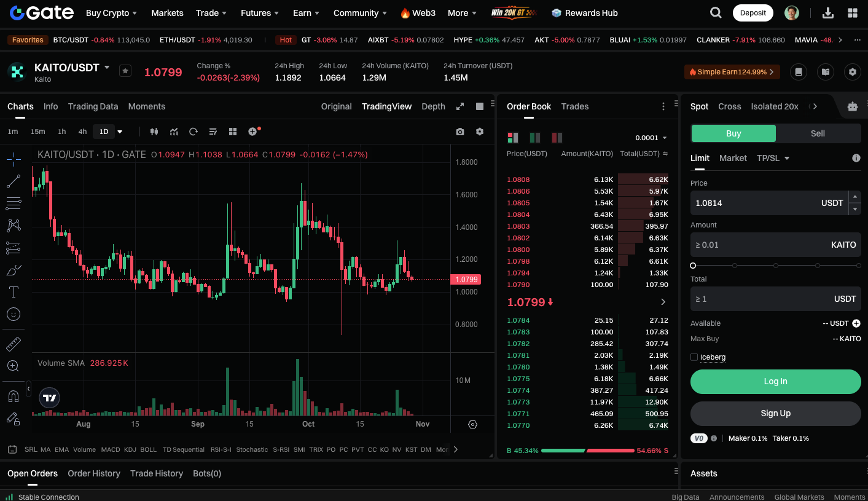Select the text annotation tool
Viewport: 868px width, 501px height.
coord(14,291)
